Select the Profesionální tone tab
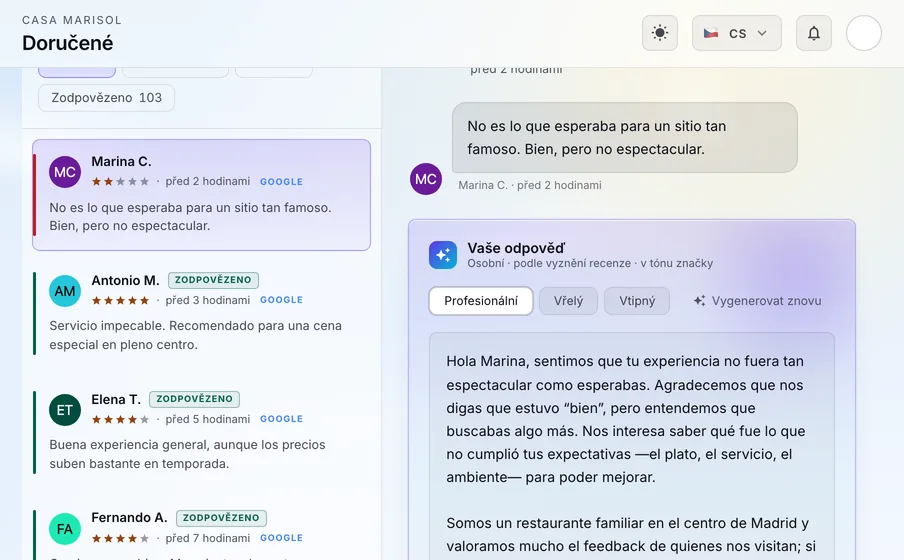Viewport: 904px width, 560px height. pyautogui.click(x=481, y=301)
